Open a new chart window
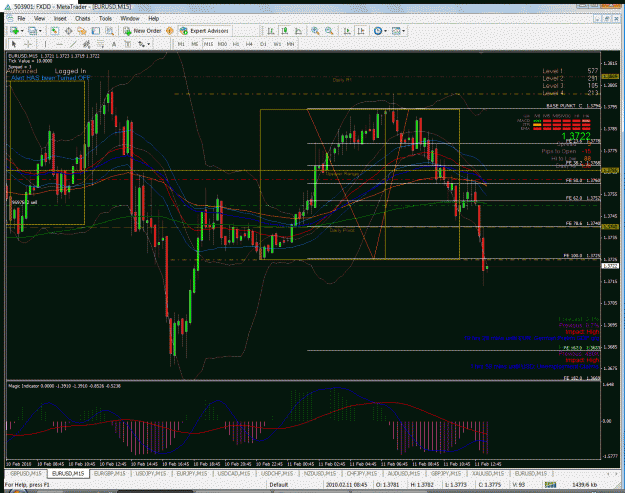The height and width of the screenshot is (493, 625). [14, 31]
